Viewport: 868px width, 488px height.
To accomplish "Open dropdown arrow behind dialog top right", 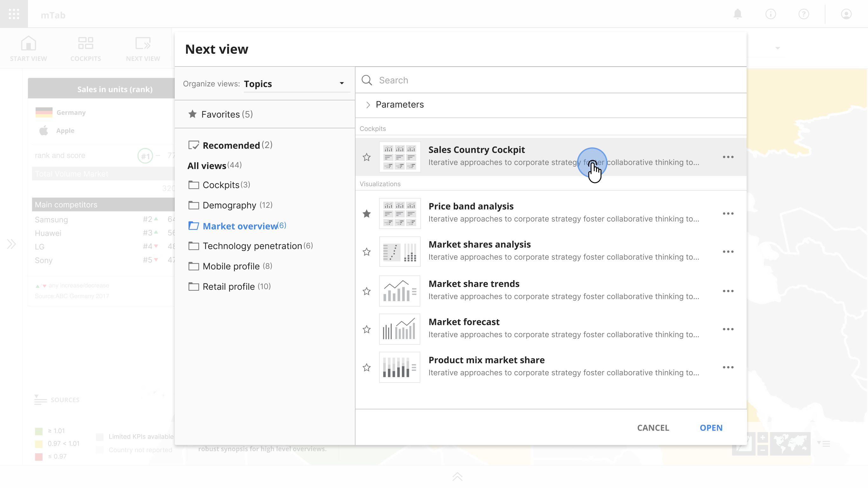I will click(x=778, y=48).
